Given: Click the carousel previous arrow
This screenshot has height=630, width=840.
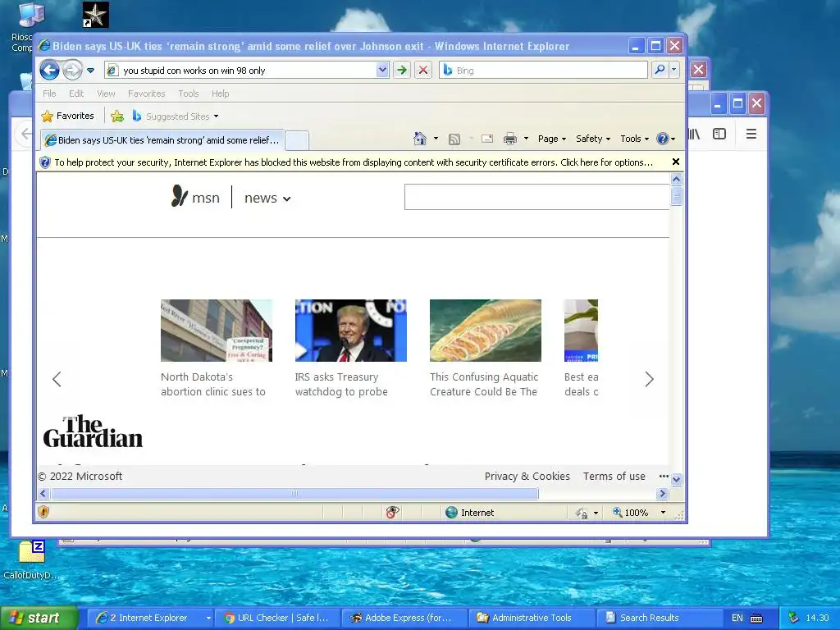Looking at the screenshot, I should [57, 379].
